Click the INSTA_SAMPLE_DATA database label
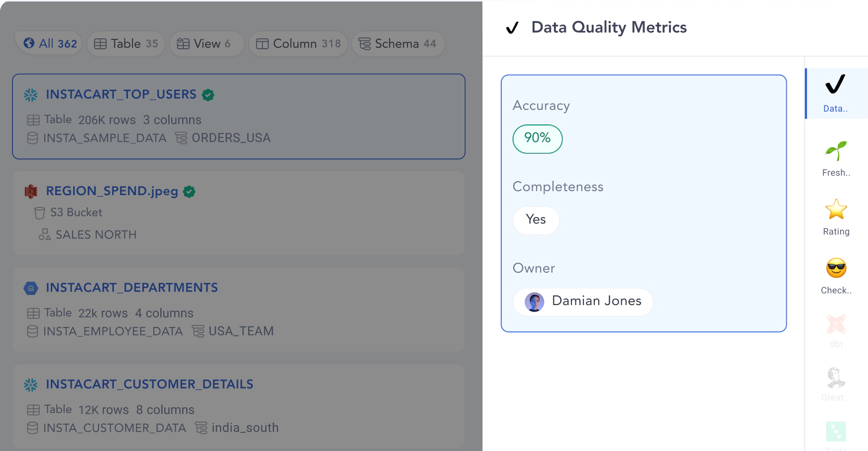868x451 pixels. click(x=105, y=138)
